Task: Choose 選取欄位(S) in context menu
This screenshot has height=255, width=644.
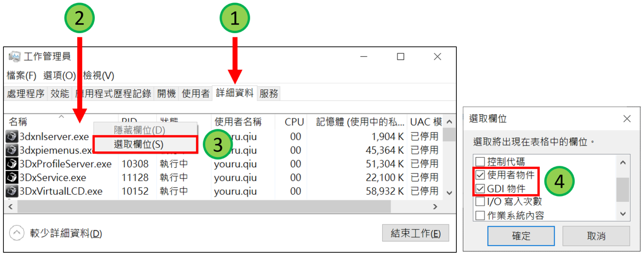Action: tap(146, 144)
